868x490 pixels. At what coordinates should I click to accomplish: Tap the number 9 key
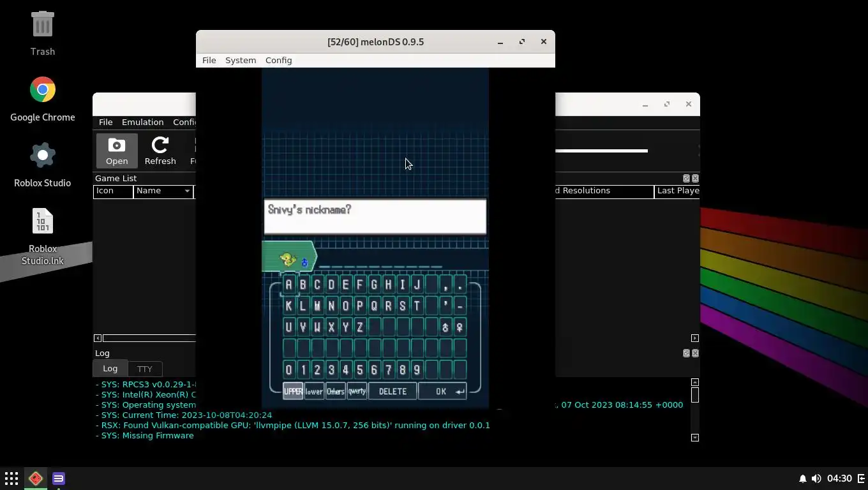pos(417,369)
